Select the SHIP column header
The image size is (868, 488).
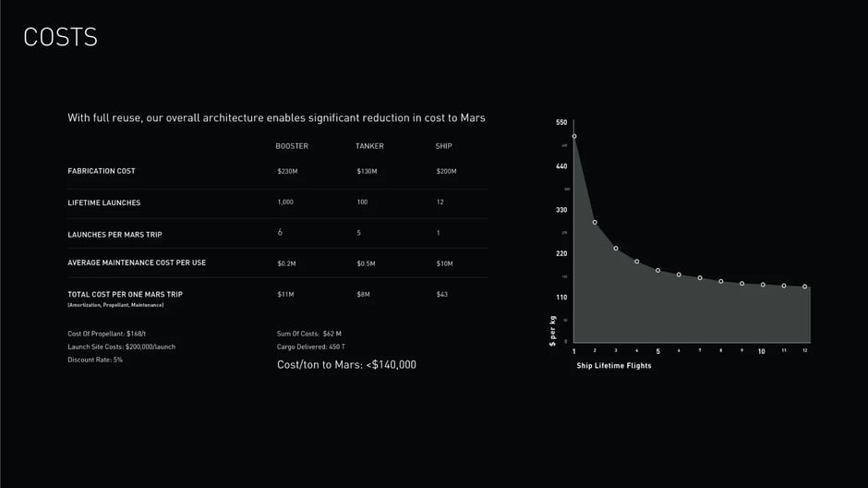443,146
